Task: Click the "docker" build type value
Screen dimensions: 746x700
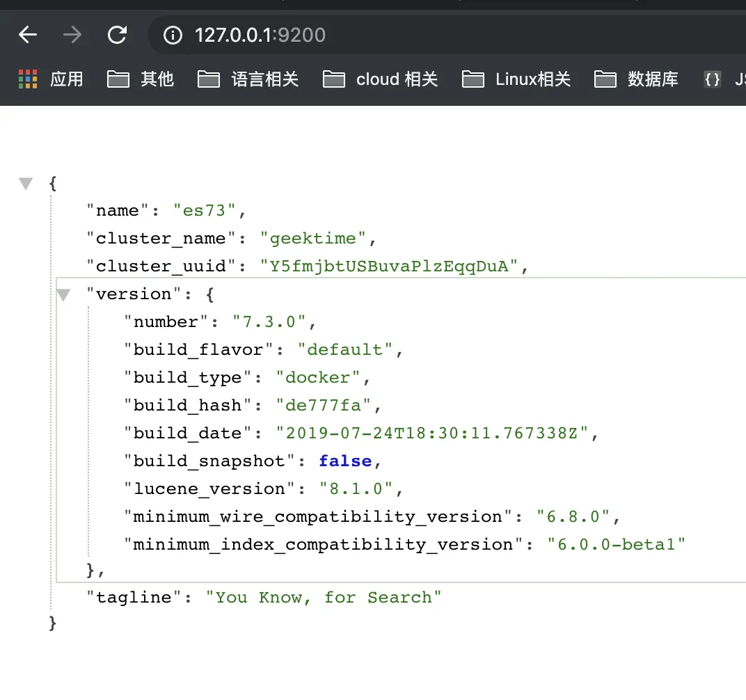Action: coord(318,377)
